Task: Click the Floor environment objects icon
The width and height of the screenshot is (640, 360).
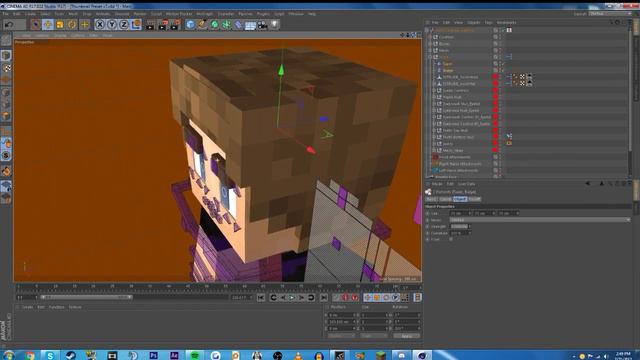Action: point(250,25)
